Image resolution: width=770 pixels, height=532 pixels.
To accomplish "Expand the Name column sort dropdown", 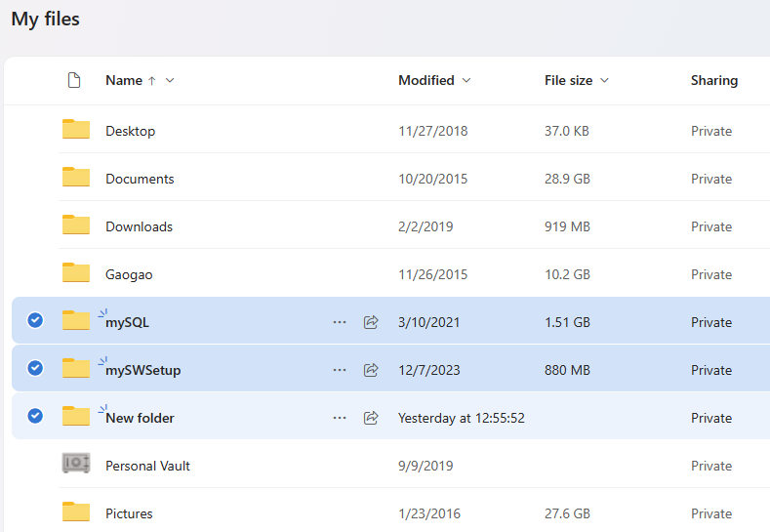I will pos(170,81).
